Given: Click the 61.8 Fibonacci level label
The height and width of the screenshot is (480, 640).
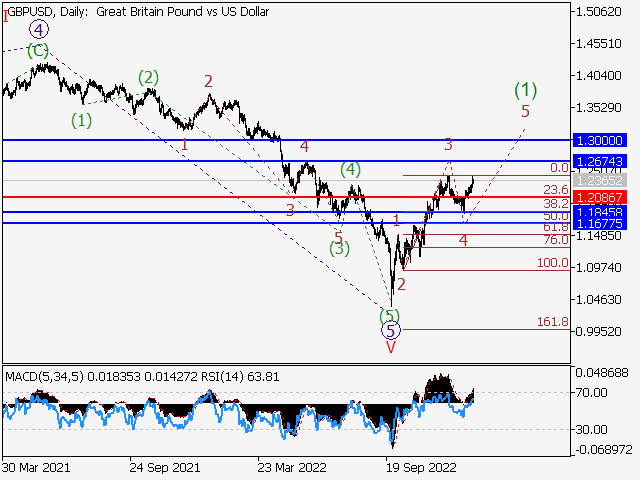Looking at the screenshot, I should tap(556, 227).
